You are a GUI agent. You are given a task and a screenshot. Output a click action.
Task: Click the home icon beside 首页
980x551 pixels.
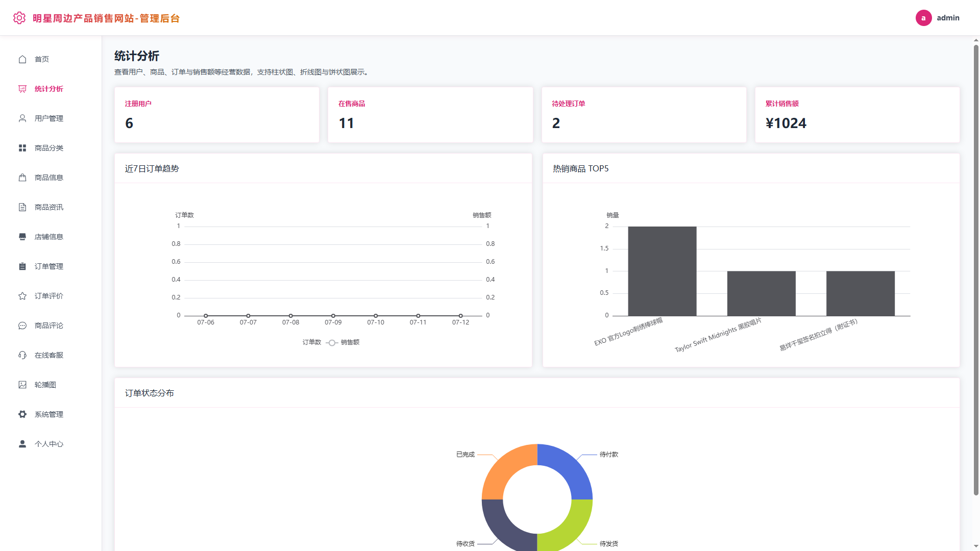22,59
